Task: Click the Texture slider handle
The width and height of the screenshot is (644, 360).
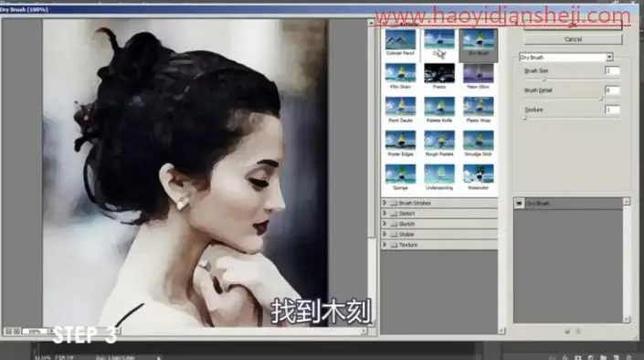Action: pos(525,119)
